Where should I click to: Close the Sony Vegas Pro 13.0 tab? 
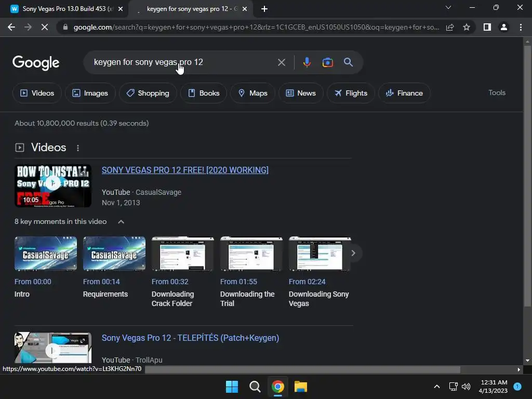tap(121, 9)
